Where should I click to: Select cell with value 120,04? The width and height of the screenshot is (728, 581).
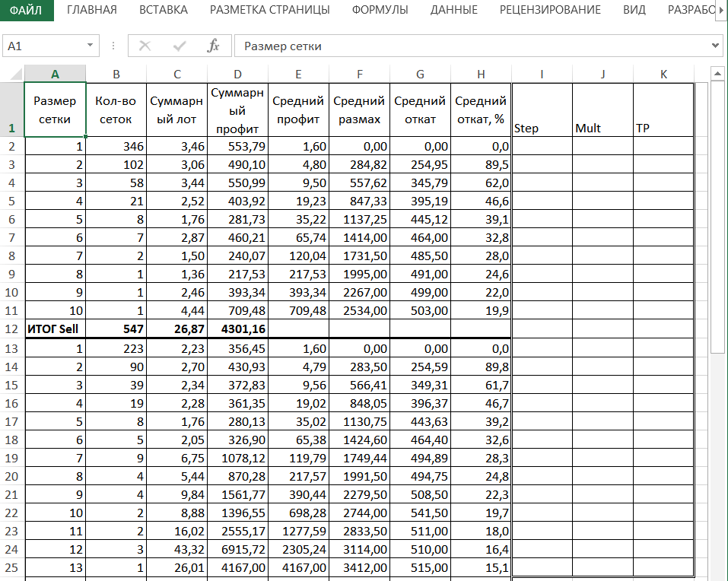click(298, 256)
